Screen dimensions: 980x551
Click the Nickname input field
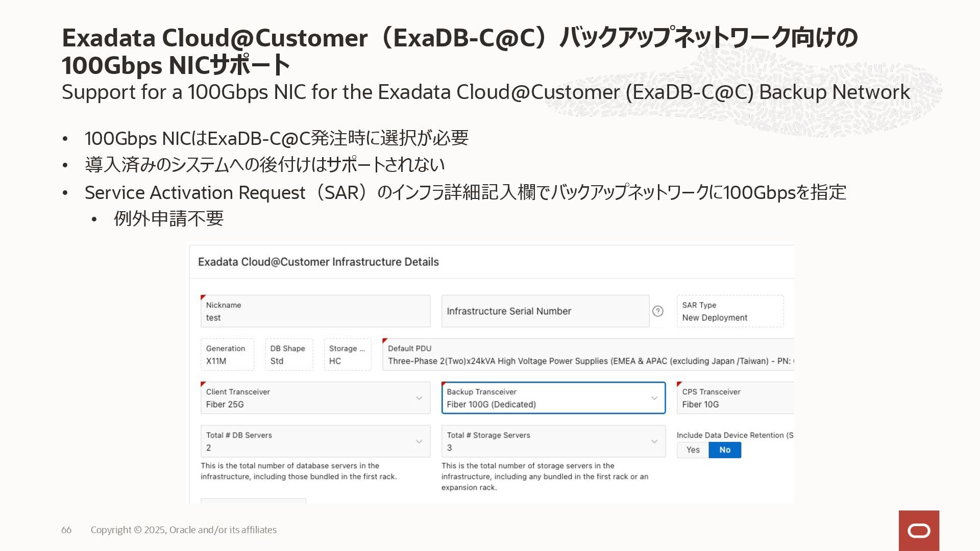coord(315,311)
